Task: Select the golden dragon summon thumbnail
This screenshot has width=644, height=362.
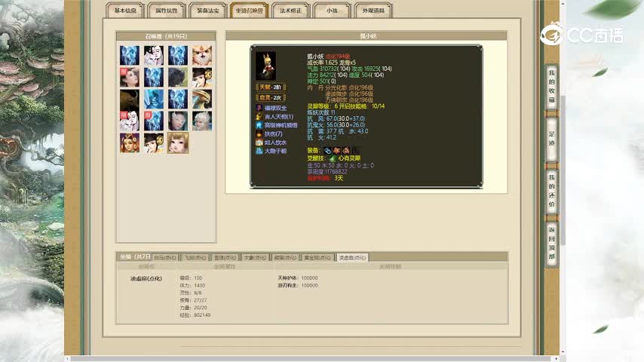Action: pos(201,100)
